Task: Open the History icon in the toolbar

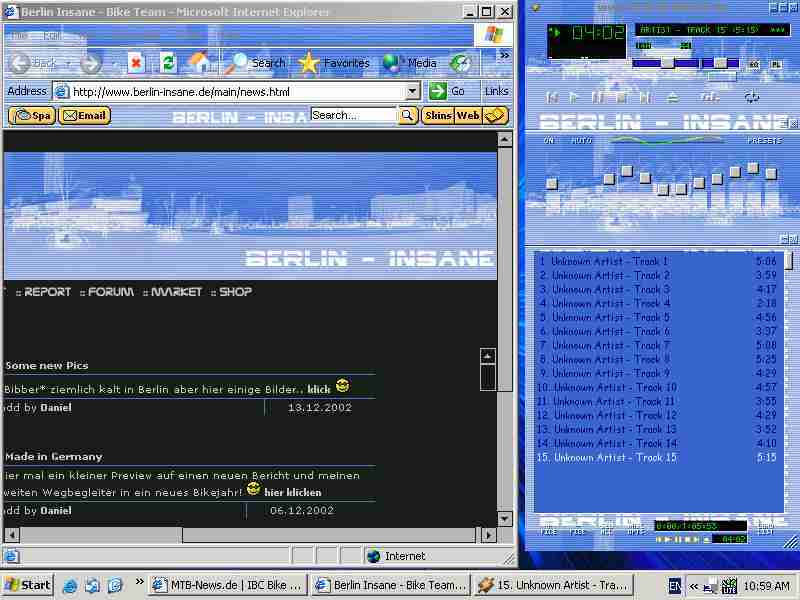Action: pyautogui.click(x=460, y=63)
